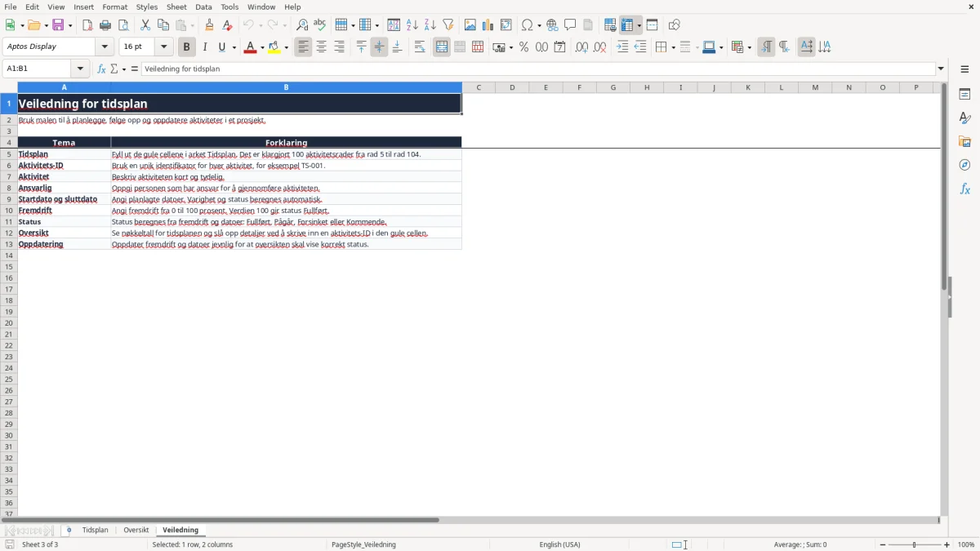The width and height of the screenshot is (980, 551).
Task: Sort descending Z to A
Action: coord(430,25)
